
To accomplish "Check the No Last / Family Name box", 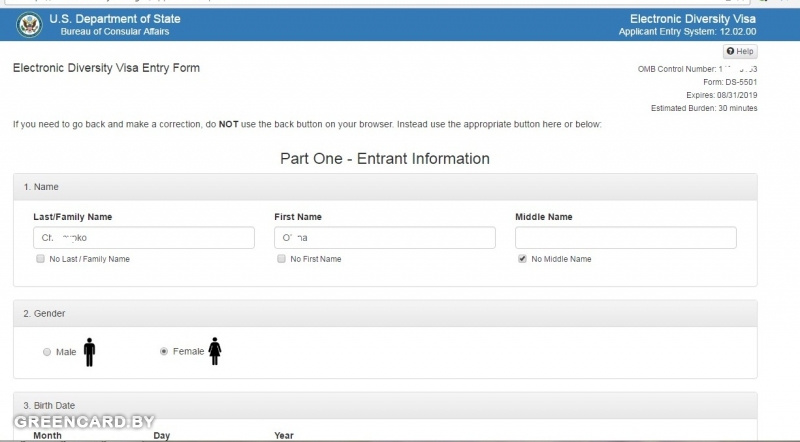I will point(39,259).
